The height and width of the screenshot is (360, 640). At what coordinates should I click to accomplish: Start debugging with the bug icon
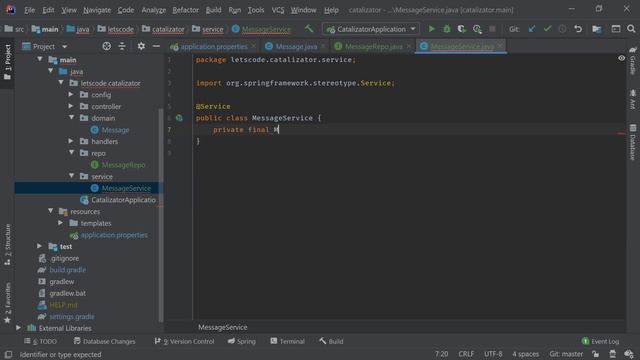pos(447,29)
